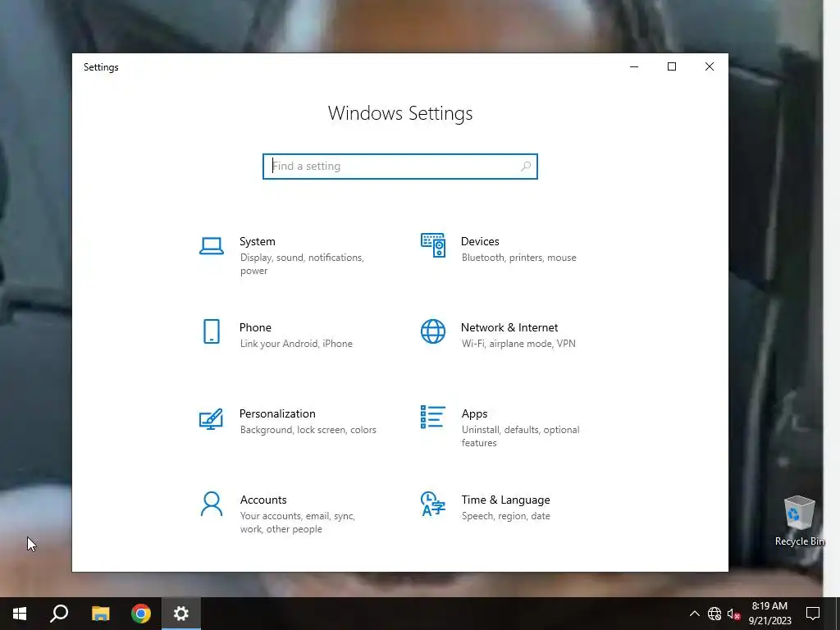Click 'Wi-Fi, airplane mode, VPN' description
The height and width of the screenshot is (630, 840).
[x=518, y=344]
